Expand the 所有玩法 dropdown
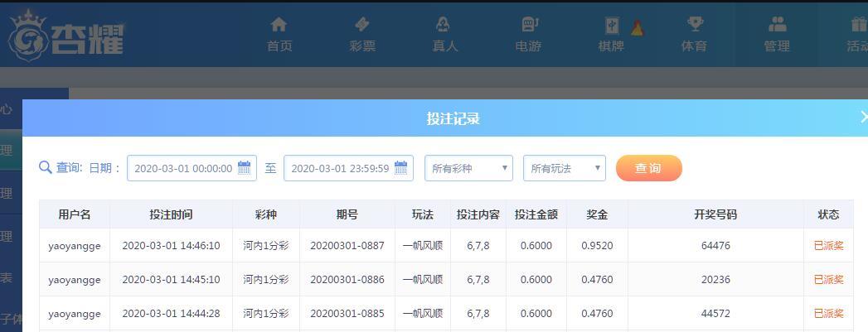The height and width of the screenshot is (332, 868). pyautogui.click(x=565, y=168)
